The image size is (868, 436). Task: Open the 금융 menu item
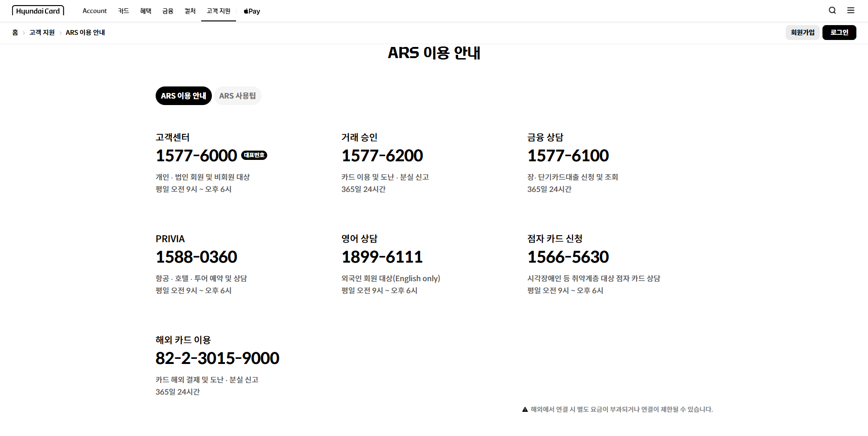coord(167,11)
